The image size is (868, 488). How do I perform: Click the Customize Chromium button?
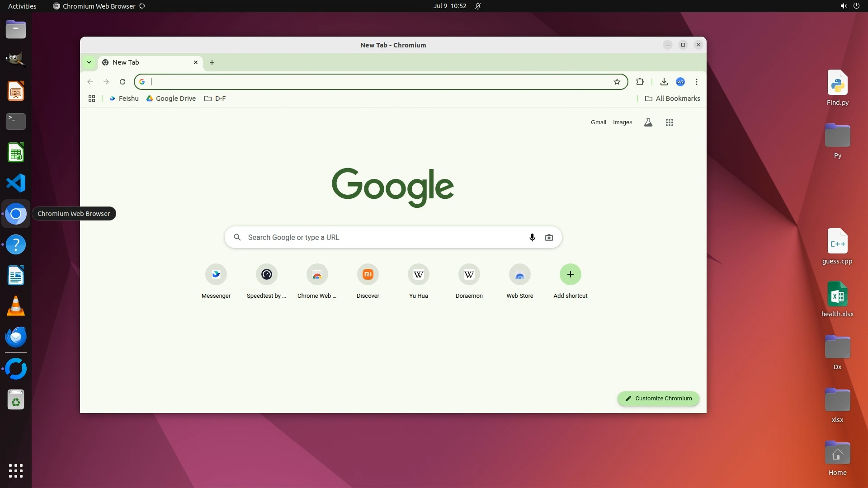658,399
